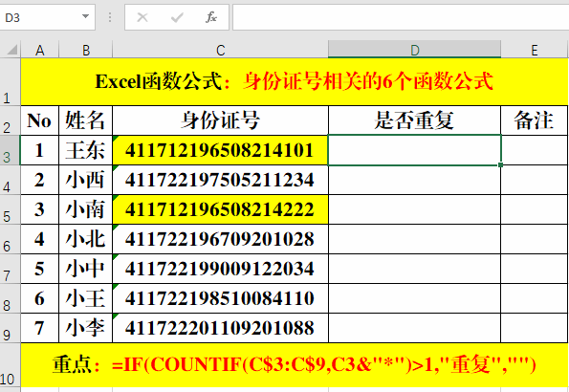Click ID cell 411712196508214222

(220, 209)
